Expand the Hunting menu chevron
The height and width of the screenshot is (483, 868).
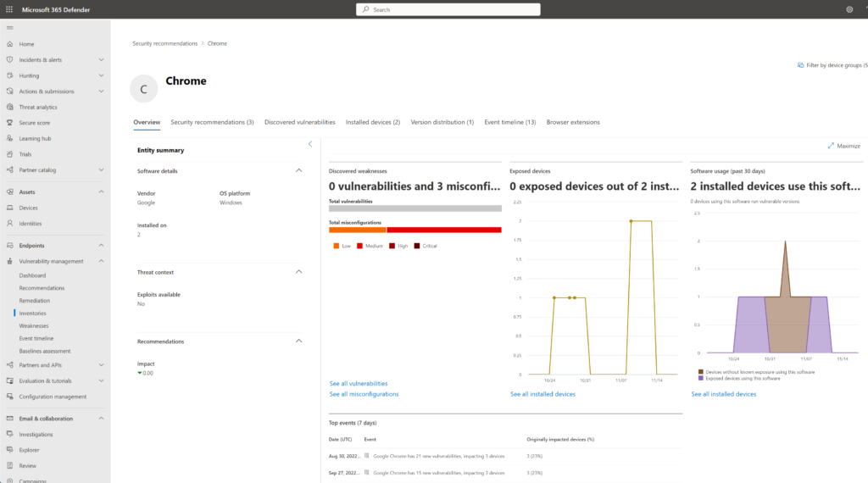(101, 75)
